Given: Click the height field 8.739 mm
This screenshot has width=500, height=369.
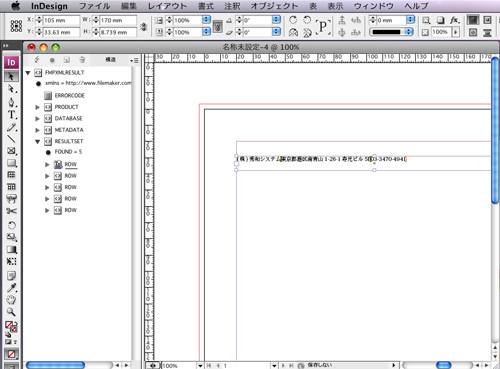Looking at the screenshot, I should (x=118, y=32).
